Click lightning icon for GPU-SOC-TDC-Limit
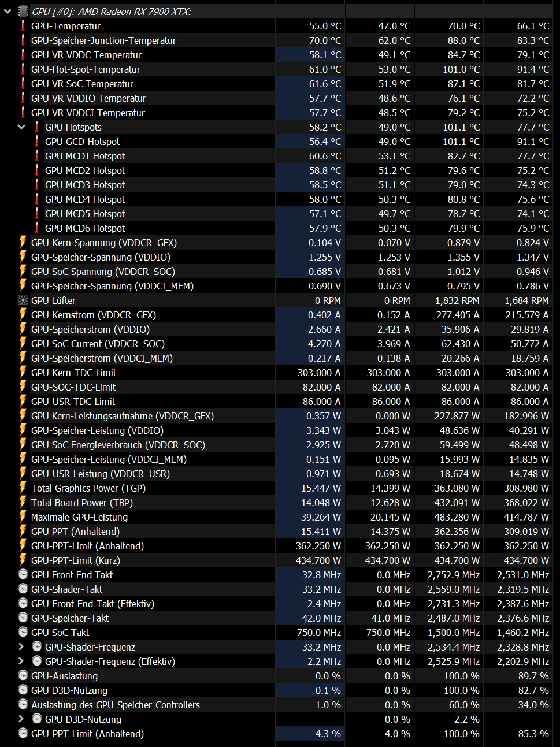Image resolution: width=560 pixels, height=747 pixels. [x=23, y=387]
